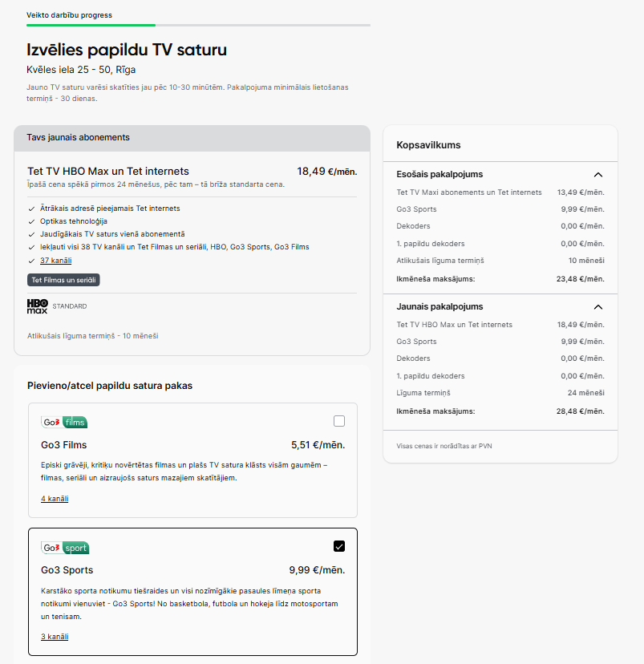Open the 4 kanāli link under Go3 Films
Viewport: 644px width, 664px height.
point(55,499)
